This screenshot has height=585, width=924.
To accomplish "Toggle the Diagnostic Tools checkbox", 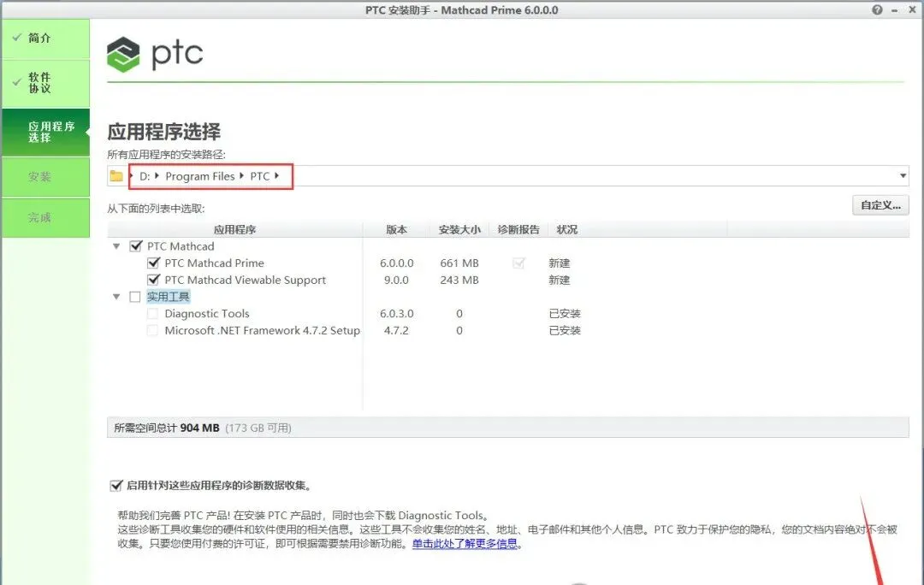I will (152, 313).
